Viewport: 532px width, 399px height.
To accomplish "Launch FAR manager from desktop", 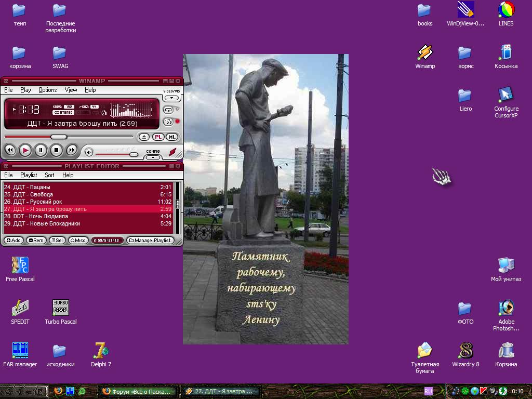I will click(x=20, y=351).
